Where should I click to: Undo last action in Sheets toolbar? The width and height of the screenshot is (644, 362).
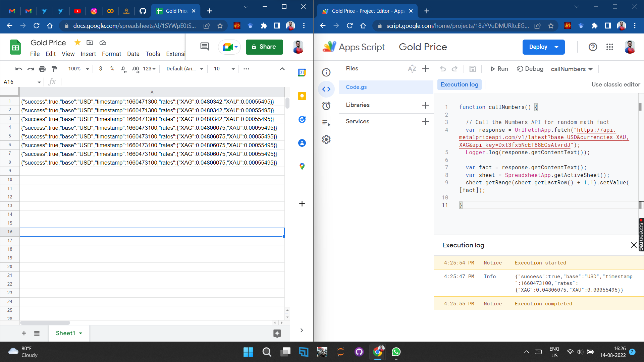point(18,69)
